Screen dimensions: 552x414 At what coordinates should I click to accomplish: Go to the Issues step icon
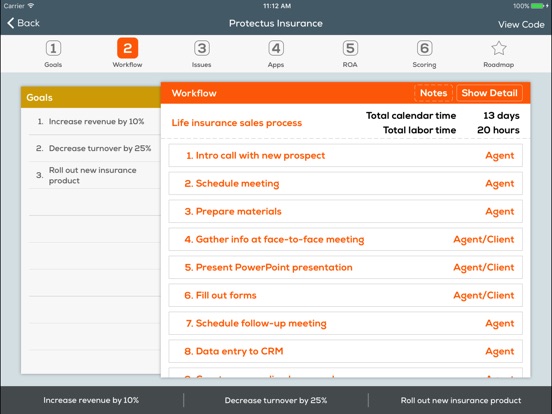pyautogui.click(x=202, y=48)
